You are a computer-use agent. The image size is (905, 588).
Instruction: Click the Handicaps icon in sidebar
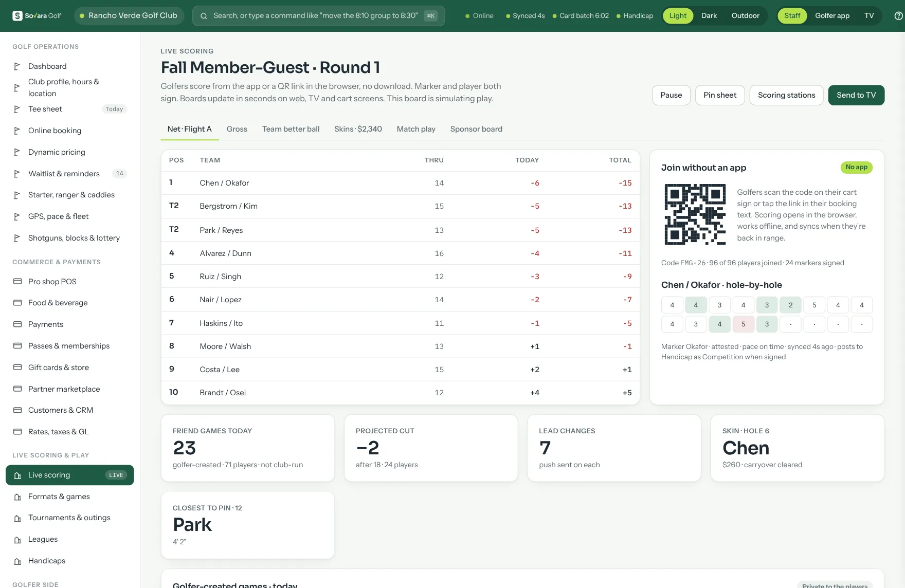point(17,561)
